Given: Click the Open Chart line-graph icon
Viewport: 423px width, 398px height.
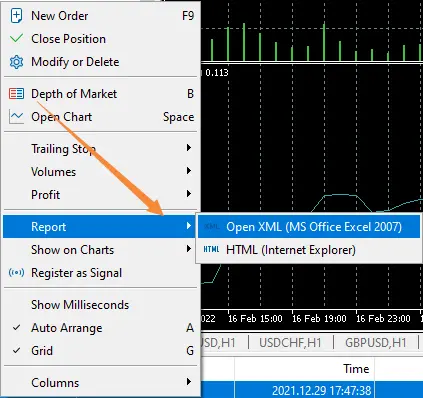Looking at the screenshot, I should click(x=16, y=117).
